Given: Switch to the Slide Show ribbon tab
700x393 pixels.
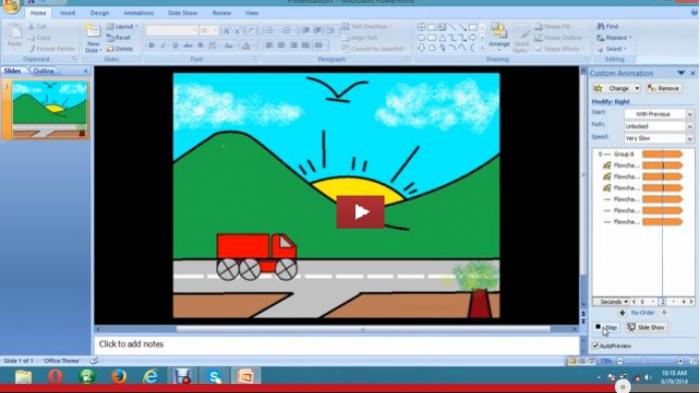Looking at the screenshot, I should tap(183, 13).
